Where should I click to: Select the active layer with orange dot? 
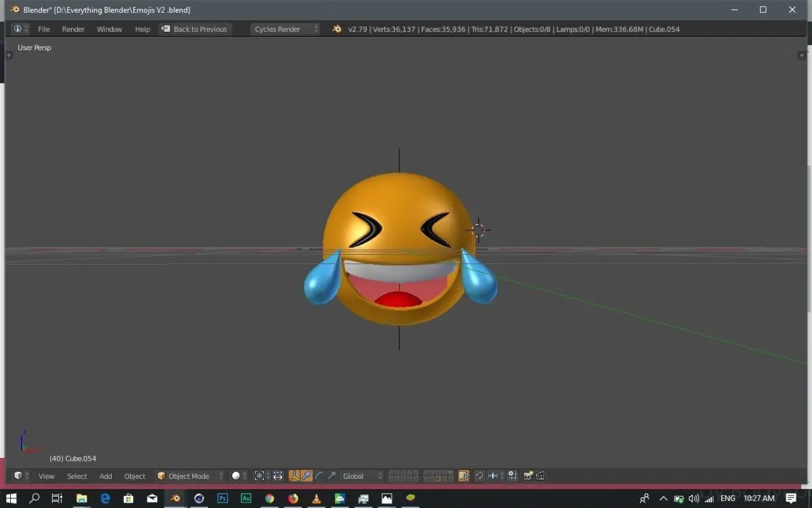(x=437, y=479)
